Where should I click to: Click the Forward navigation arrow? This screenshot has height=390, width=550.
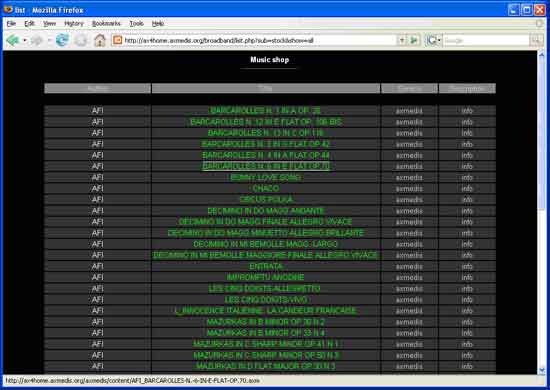pyautogui.click(x=37, y=41)
